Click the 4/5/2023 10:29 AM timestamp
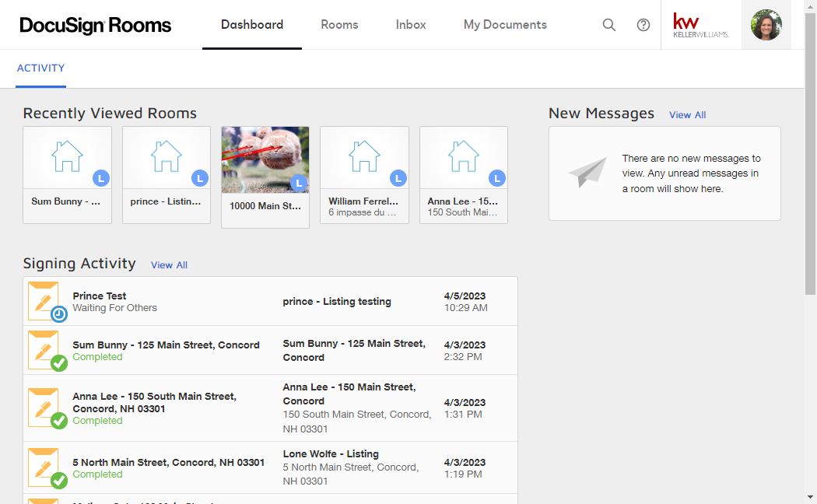This screenshot has height=504, width=817. pos(465,302)
